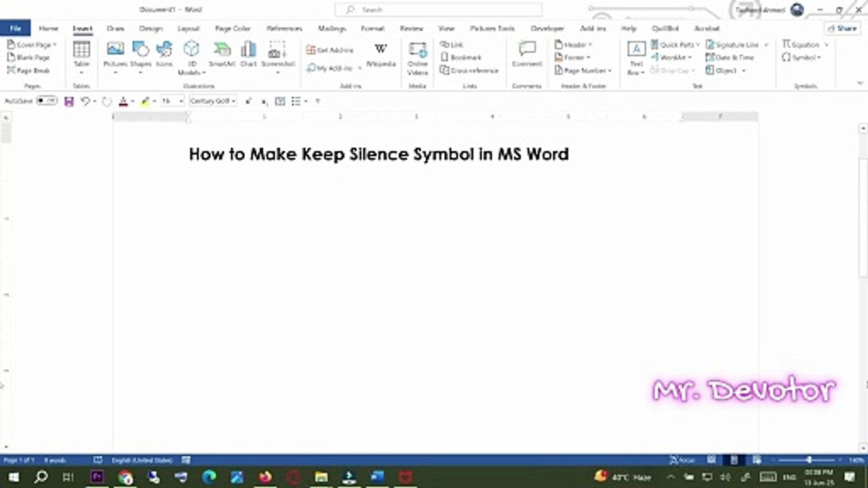This screenshot has height=488, width=868.
Task: Switch to the References tab
Action: point(284,28)
